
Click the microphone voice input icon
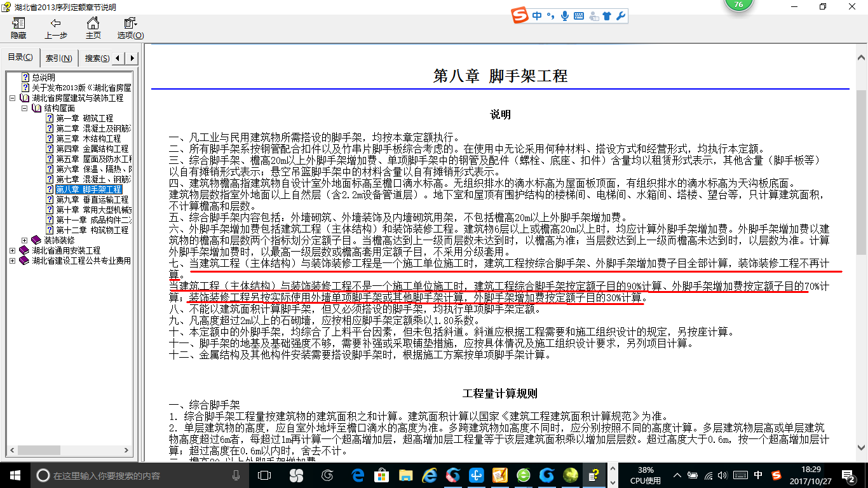tap(564, 16)
